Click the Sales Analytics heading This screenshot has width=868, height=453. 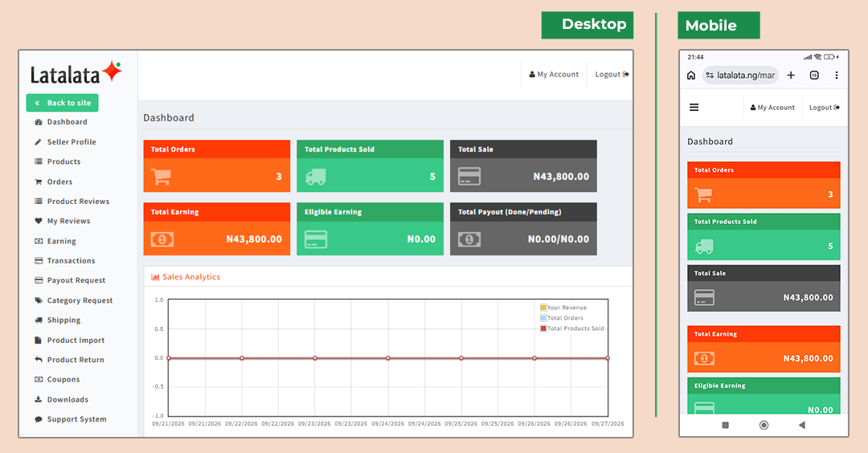tap(191, 276)
